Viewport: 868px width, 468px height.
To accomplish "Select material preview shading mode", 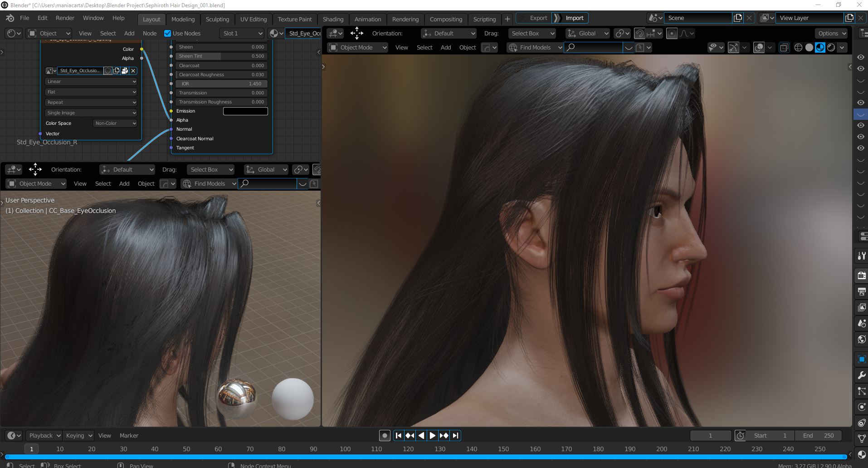I will [820, 47].
